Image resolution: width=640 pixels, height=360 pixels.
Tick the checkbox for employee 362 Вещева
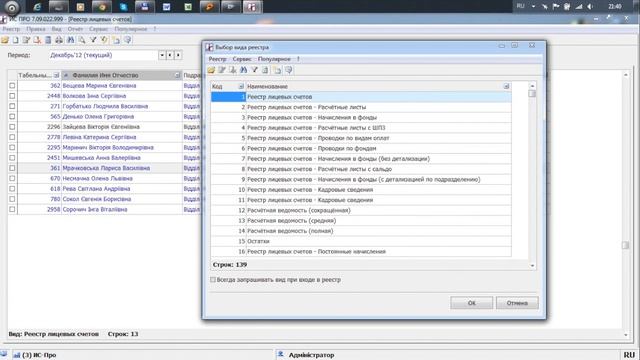coord(12,86)
